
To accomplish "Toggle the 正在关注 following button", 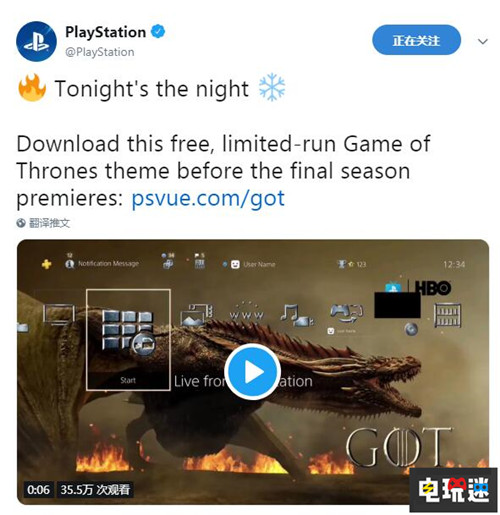I will tap(416, 40).
